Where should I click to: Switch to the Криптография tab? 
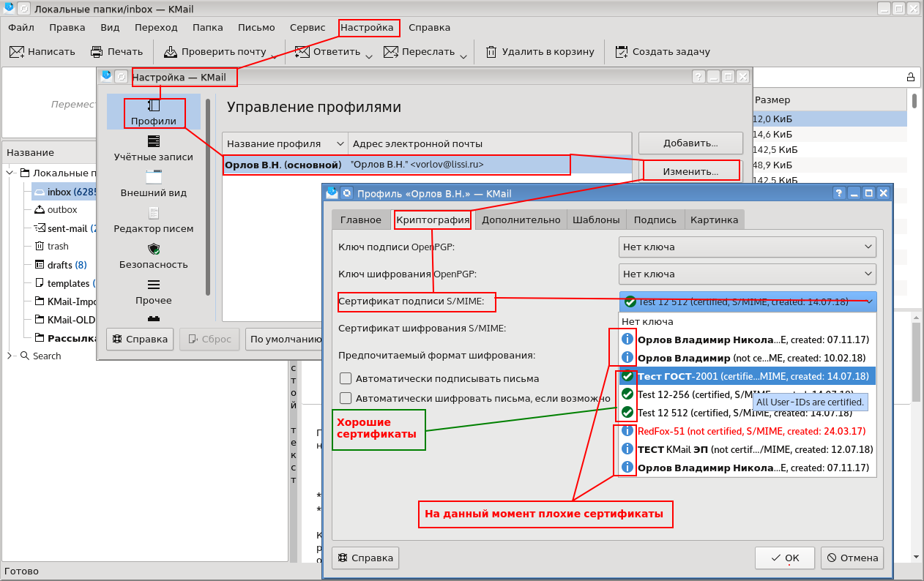(x=432, y=220)
